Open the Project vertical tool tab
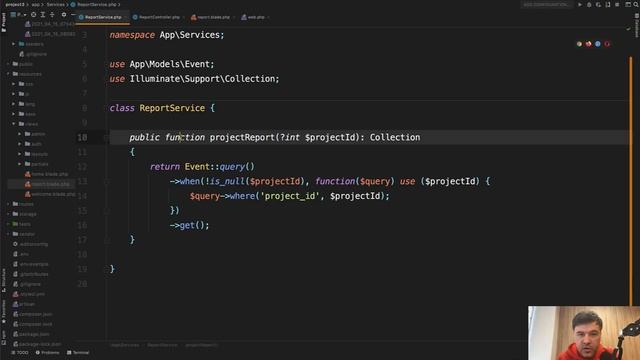The width and height of the screenshot is (640, 360). pos(4,22)
